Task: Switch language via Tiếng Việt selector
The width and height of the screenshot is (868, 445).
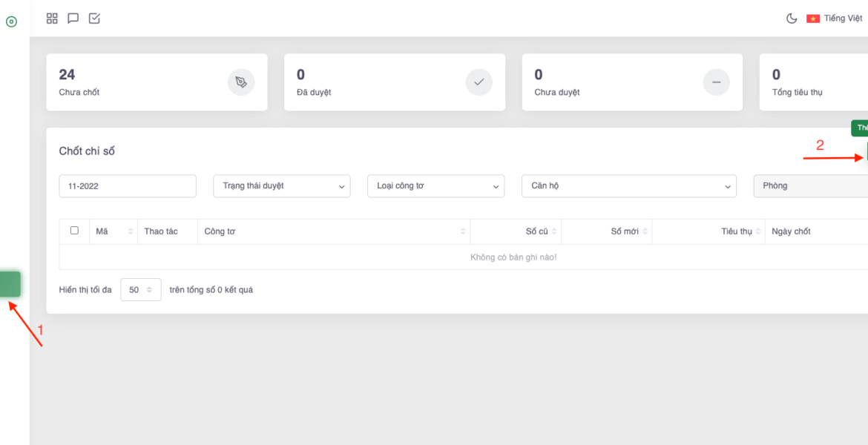Action: point(835,19)
